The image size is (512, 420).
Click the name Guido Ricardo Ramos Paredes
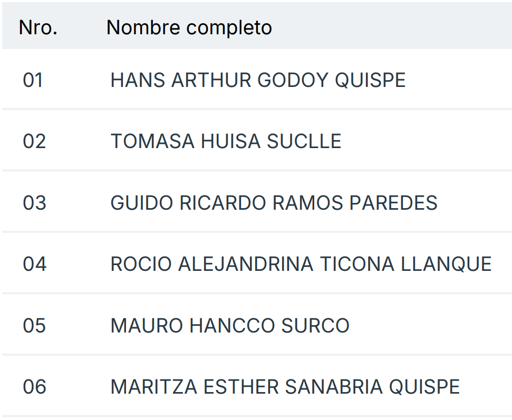(274, 203)
